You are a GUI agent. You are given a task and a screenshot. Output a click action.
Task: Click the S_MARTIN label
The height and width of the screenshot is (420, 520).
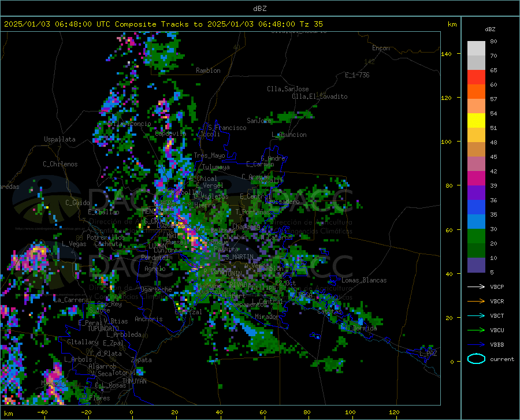pos(239,257)
